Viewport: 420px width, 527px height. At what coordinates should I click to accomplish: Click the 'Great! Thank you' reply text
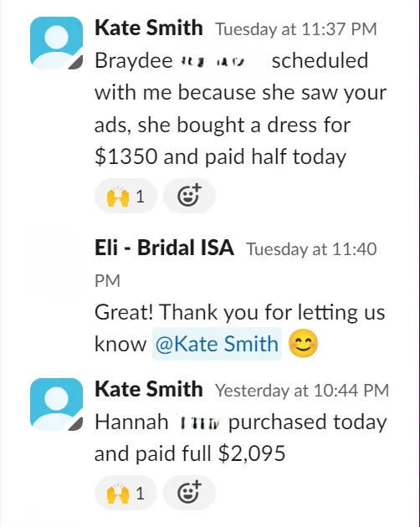click(x=240, y=328)
